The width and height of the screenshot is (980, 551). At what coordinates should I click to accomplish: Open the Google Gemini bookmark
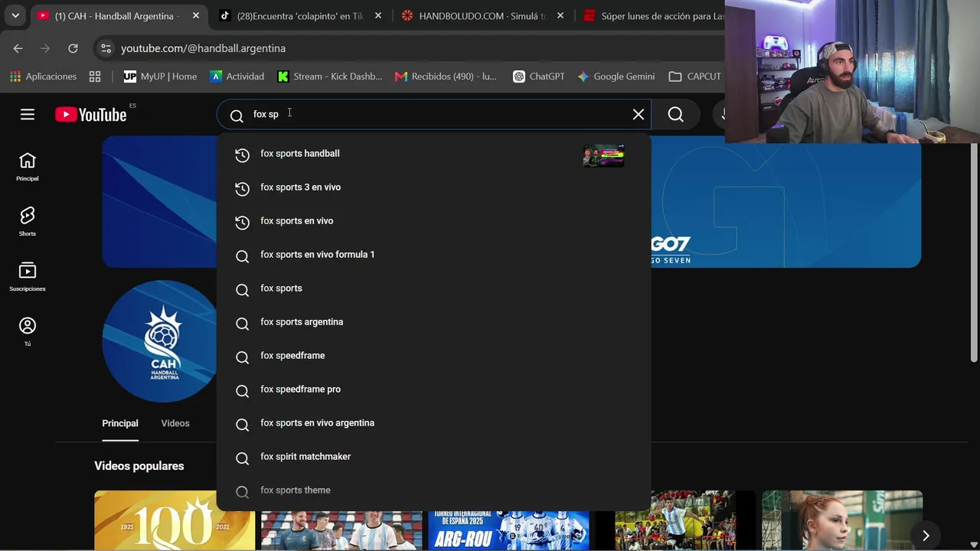point(616,77)
